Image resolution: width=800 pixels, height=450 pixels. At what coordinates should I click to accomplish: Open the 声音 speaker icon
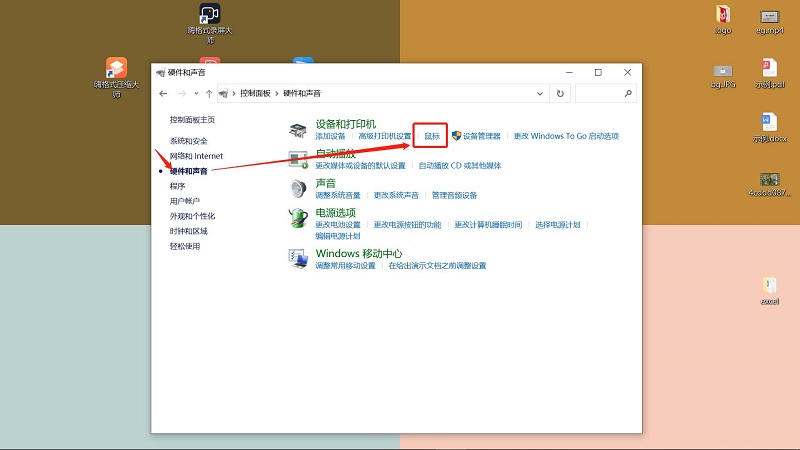pyautogui.click(x=298, y=188)
